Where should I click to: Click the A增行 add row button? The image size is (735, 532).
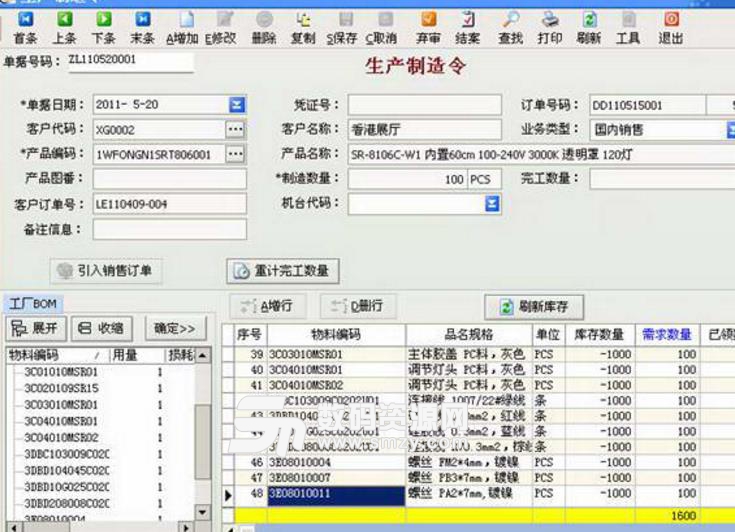click(x=268, y=307)
